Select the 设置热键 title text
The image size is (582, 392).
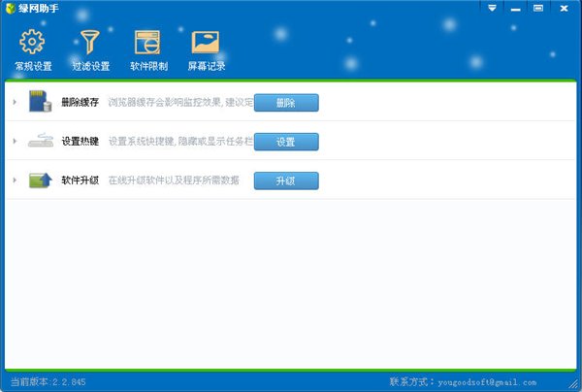point(81,142)
